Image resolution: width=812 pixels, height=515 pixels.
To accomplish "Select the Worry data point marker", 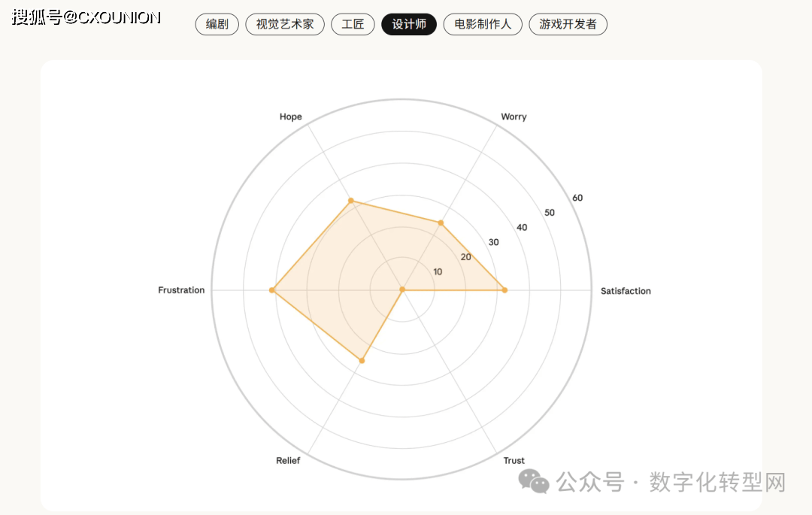I will pyautogui.click(x=441, y=223).
